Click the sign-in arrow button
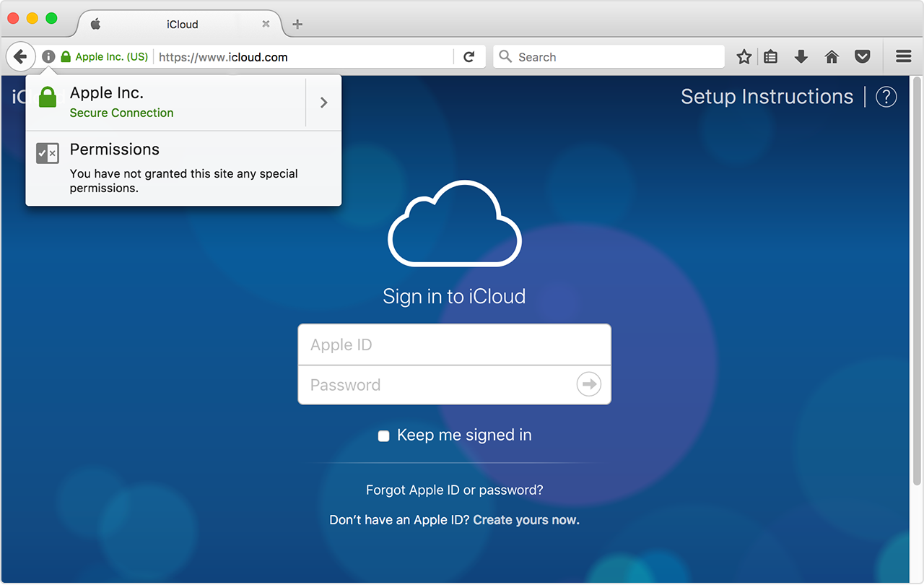This screenshot has height=585, width=924. [x=589, y=384]
